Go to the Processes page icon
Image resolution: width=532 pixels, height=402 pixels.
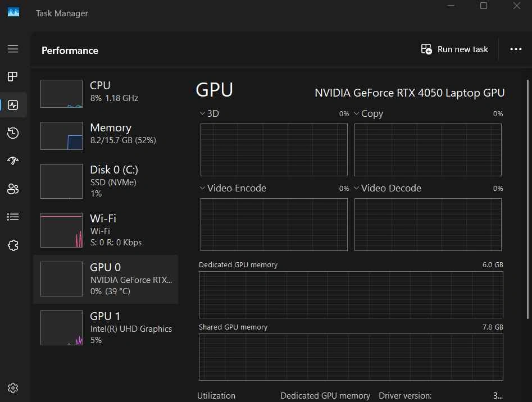coord(13,76)
